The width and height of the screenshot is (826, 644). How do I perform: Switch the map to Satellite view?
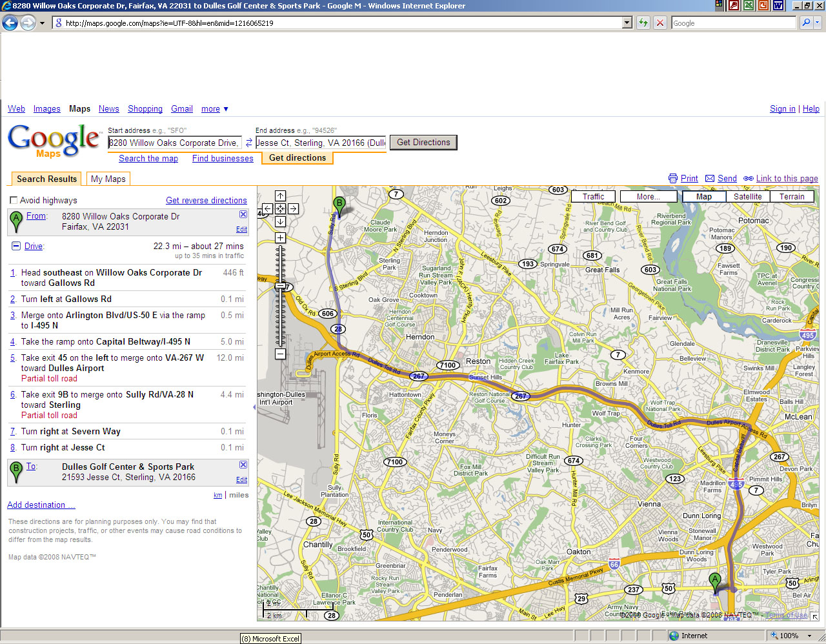[x=747, y=197]
